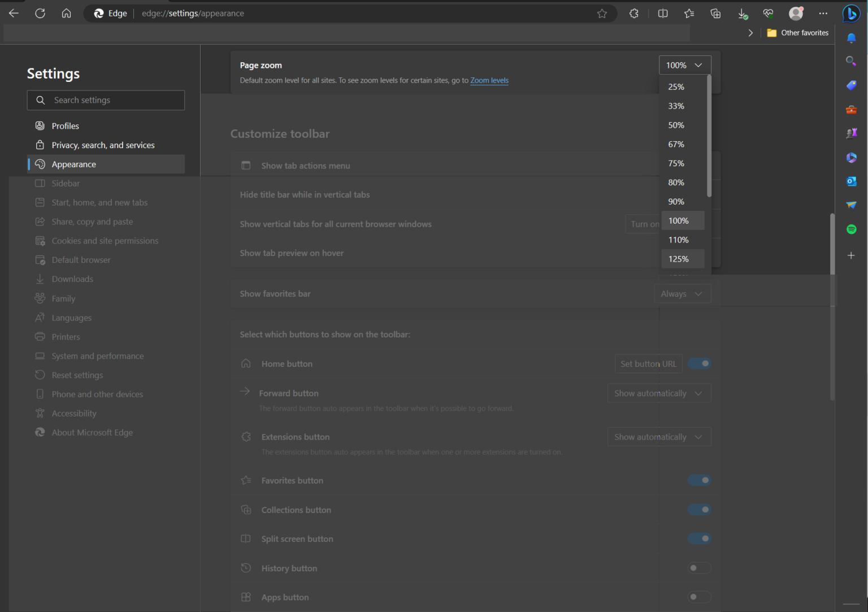Viewport: 868px width, 612px height.
Task: Open the Collections toolbar icon
Action: tap(715, 14)
